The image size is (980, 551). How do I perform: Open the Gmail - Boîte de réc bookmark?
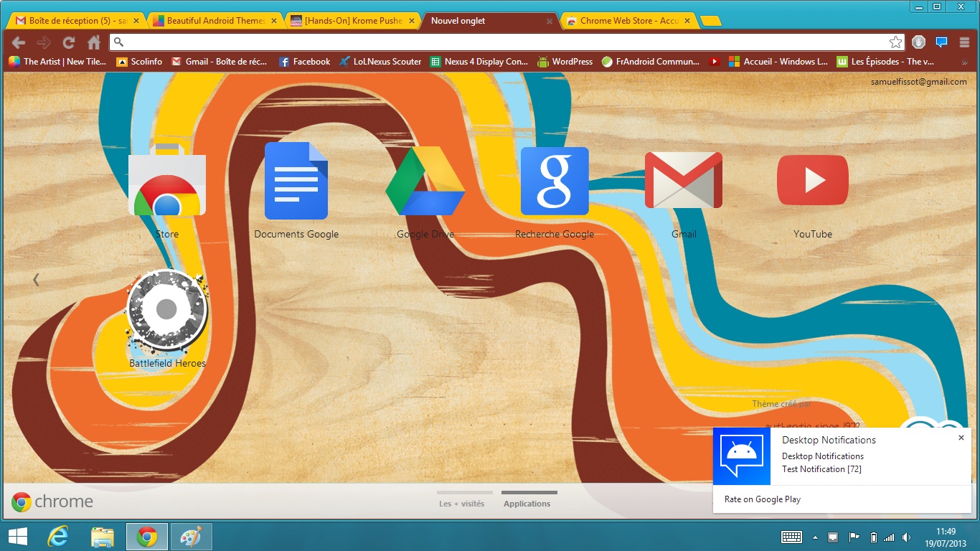[219, 62]
